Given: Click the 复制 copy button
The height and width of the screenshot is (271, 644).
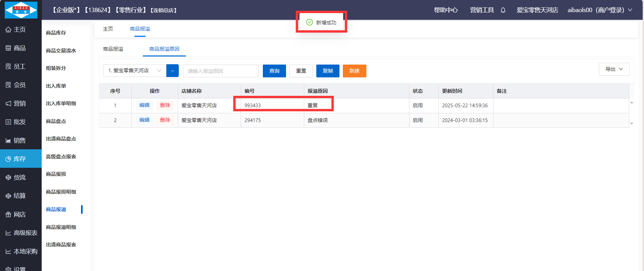Looking at the screenshot, I should [328, 71].
